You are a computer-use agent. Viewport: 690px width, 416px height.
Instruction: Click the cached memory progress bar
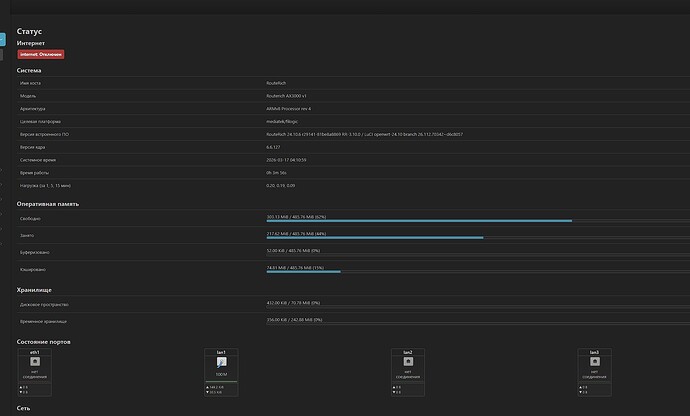[x=478, y=272]
